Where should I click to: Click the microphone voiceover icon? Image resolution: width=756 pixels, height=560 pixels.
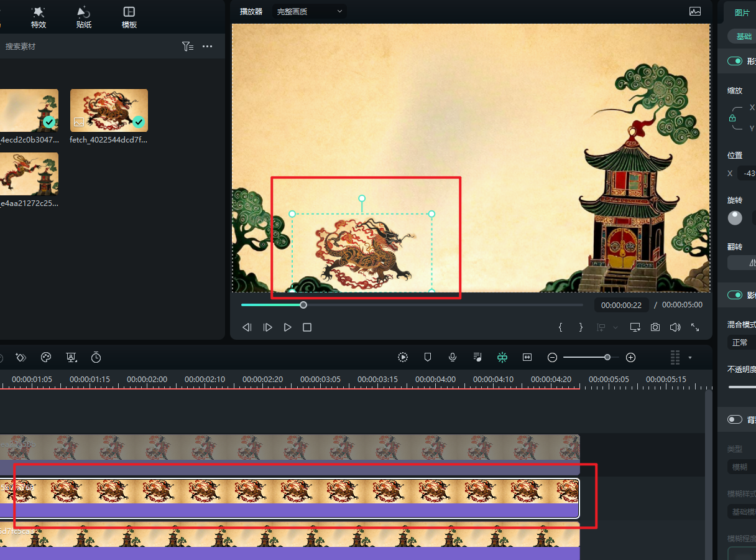pyautogui.click(x=453, y=357)
